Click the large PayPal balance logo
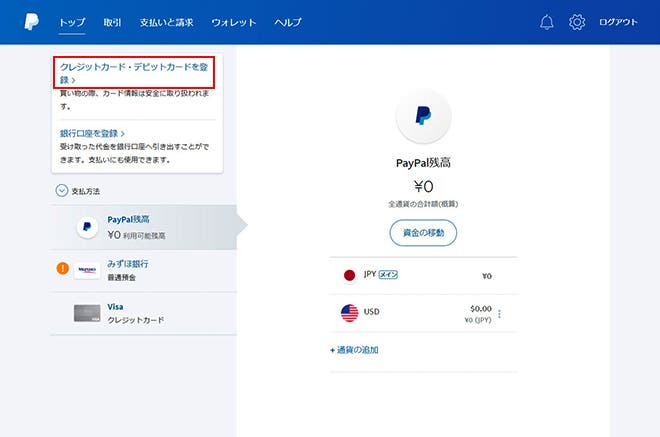 click(423, 117)
